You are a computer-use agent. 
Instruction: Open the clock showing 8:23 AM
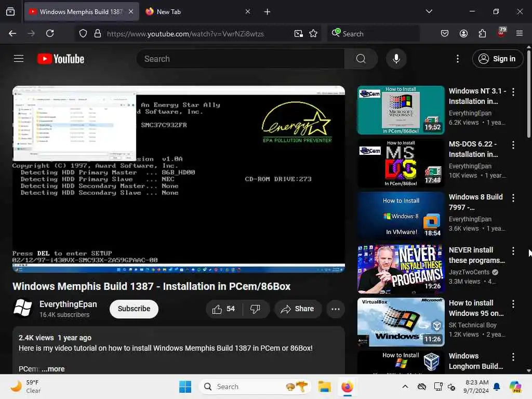476,387
